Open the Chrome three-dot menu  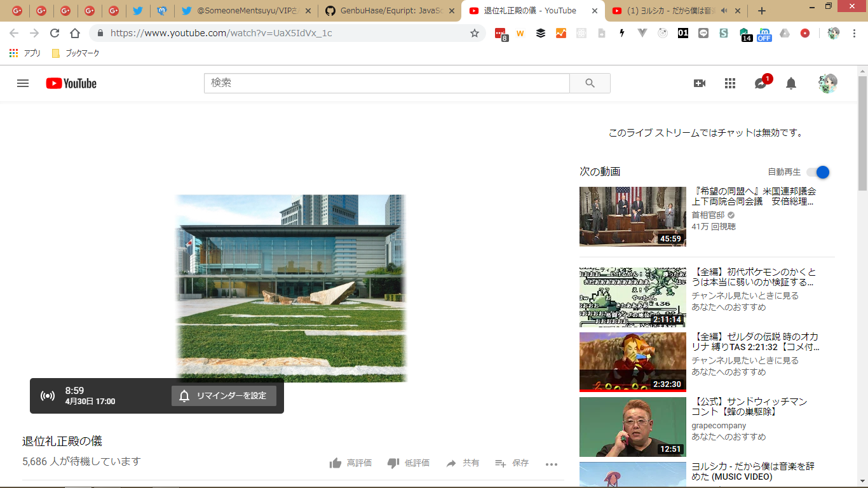[854, 33]
